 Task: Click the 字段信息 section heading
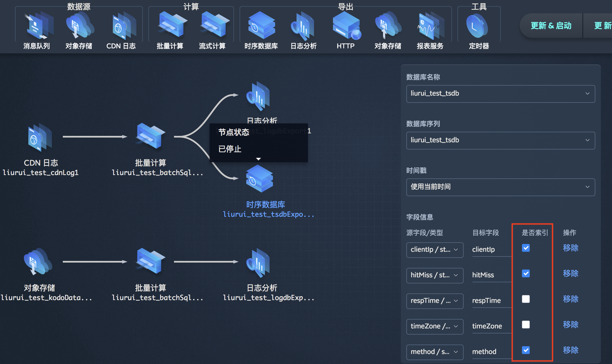pyautogui.click(x=420, y=217)
